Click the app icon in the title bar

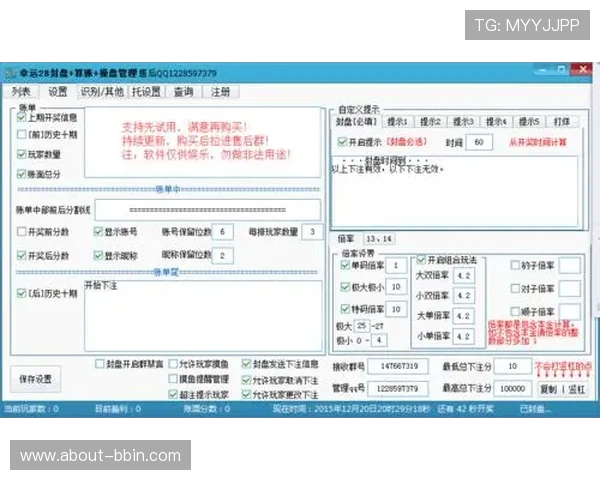[11, 73]
